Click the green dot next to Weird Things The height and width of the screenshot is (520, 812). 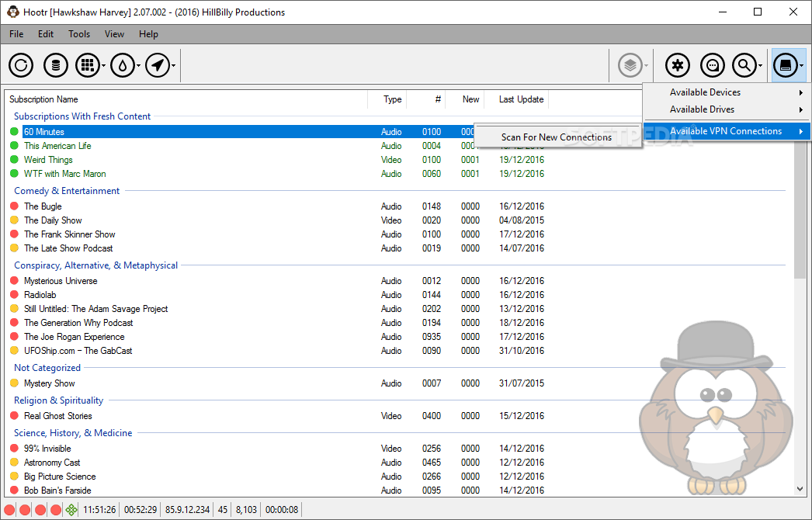(15, 160)
